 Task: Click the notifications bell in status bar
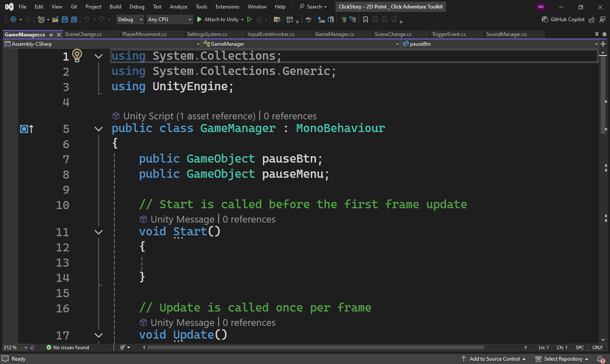click(x=600, y=359)
